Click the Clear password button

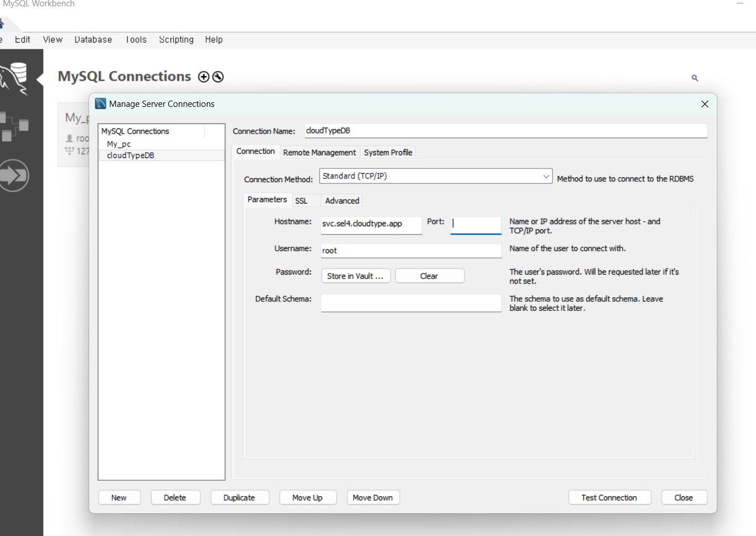pyautogui.click(x=429, y=276)
